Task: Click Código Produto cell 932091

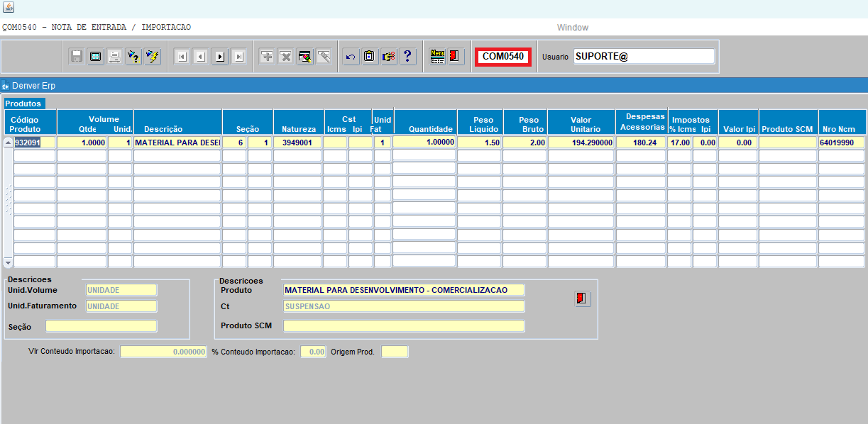Action: pyautogui.click(x=35, y=143)
